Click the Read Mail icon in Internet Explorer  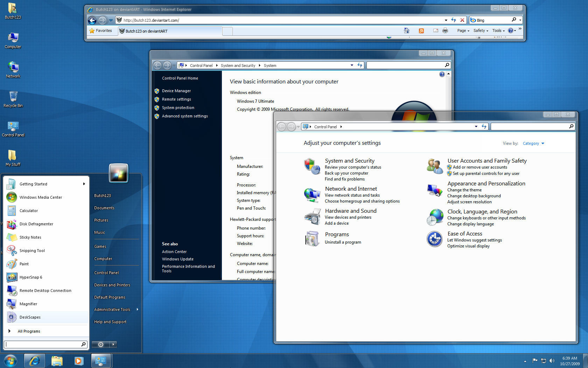(x=436, y=30)
